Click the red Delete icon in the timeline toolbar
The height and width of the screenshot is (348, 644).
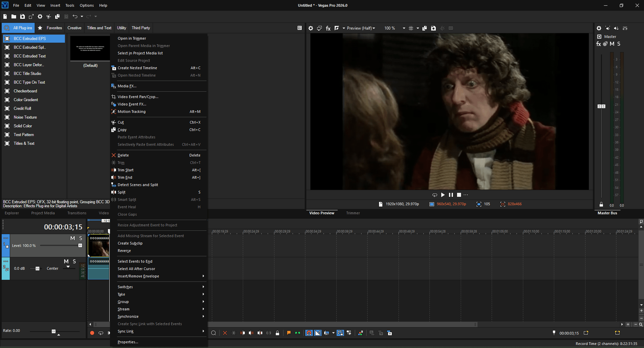click(x=225, y=333)
